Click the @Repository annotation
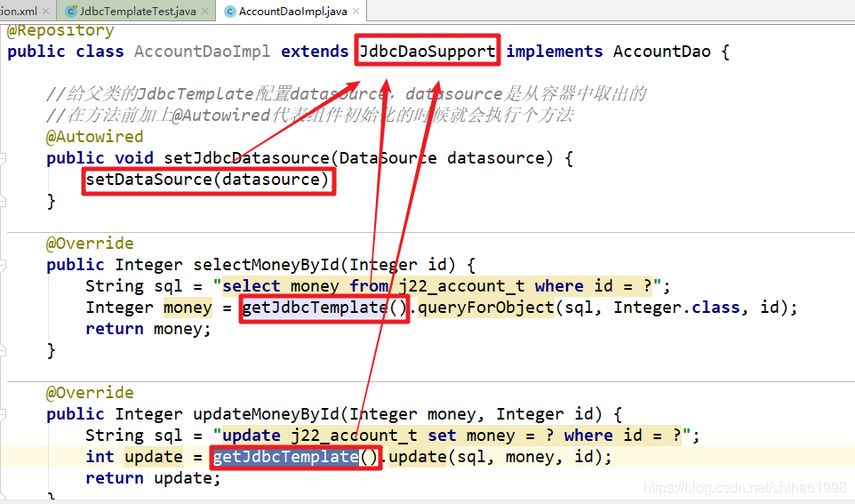 [x=60, y=30]
